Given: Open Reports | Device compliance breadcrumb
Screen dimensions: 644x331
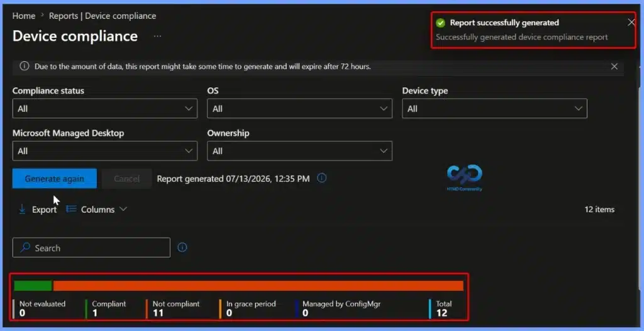Looking at the screenshot, I should (x=103, y=16).
